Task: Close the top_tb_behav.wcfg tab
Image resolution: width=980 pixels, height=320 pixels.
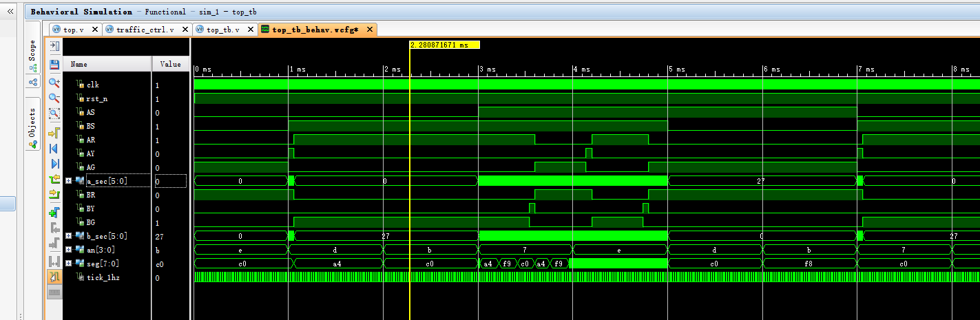Action: click(370, 30)
